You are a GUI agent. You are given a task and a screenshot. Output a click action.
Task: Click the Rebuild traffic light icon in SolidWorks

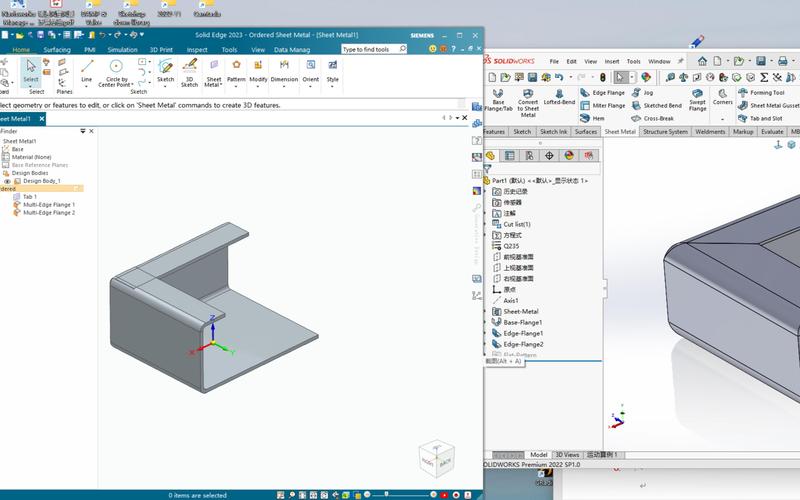pyautogui.click(x=603, y=77)
